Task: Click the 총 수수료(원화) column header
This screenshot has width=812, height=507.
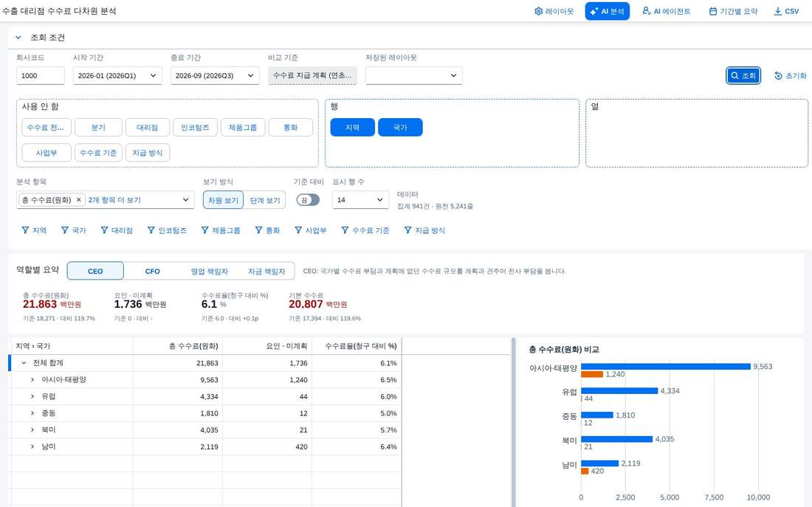Action: tap(178, 346)
